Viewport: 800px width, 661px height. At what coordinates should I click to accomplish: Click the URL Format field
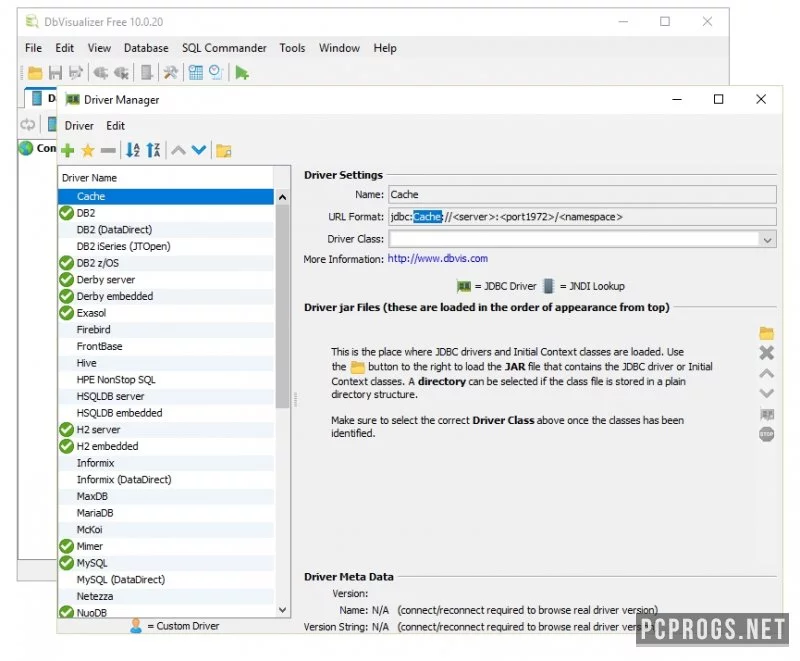point(582,217)
